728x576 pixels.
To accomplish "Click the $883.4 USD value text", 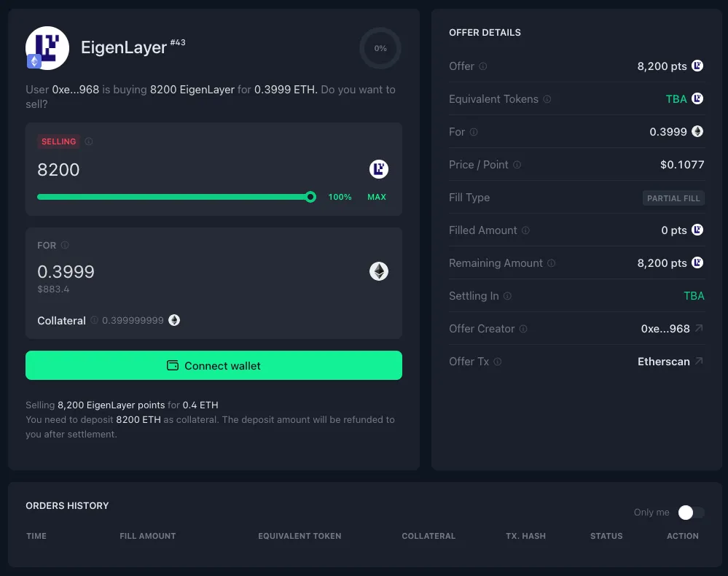I will click(x=53, y=289).
